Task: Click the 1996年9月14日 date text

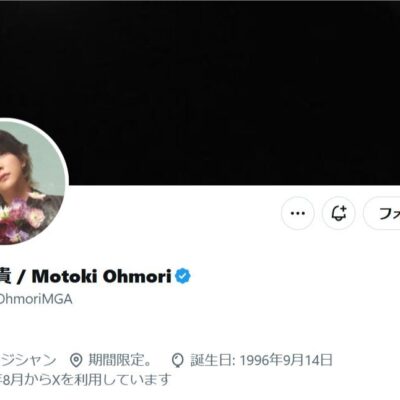Action: (x=286, y=360)
